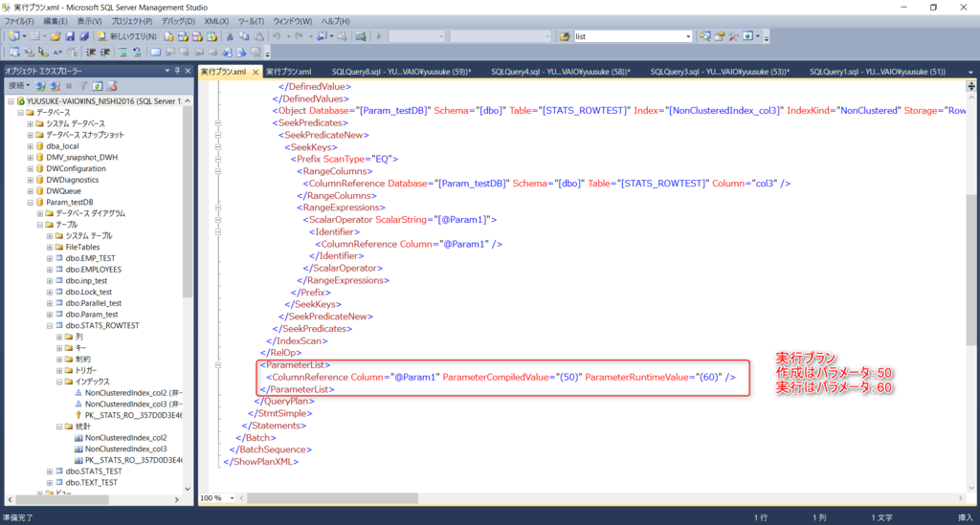Click the editor split-window handle below the tab overflow arrow

(x=970, y=85)
